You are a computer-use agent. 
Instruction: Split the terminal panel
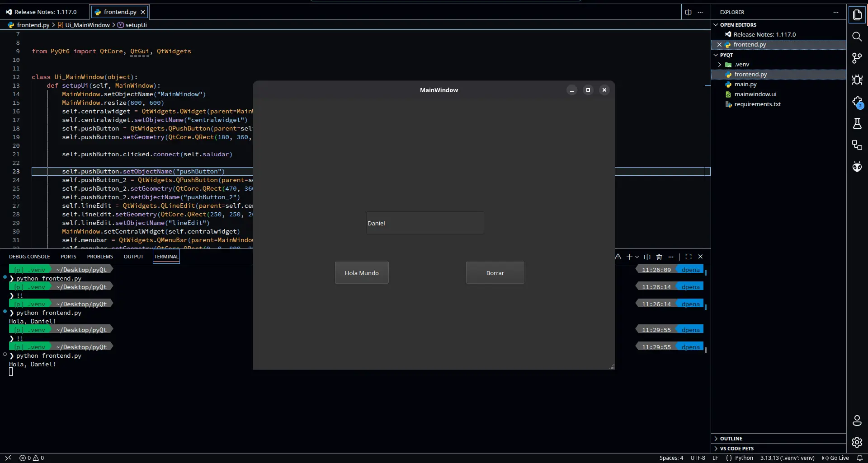pos(647,257)
